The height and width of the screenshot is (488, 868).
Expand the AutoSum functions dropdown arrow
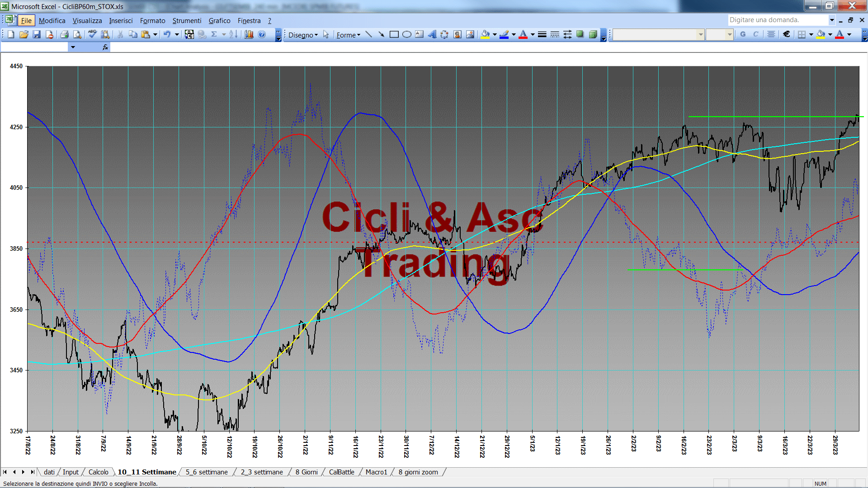coord(223,34)
